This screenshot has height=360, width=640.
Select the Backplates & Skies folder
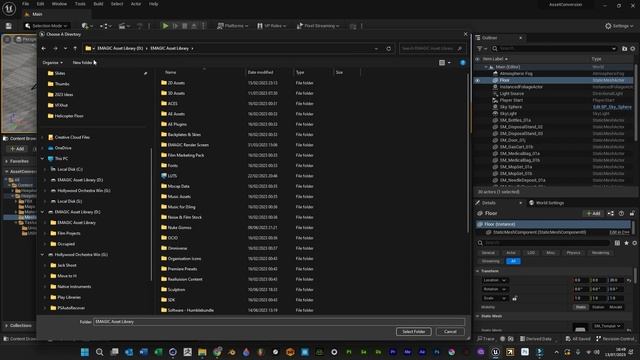click(x=184, y=134)
